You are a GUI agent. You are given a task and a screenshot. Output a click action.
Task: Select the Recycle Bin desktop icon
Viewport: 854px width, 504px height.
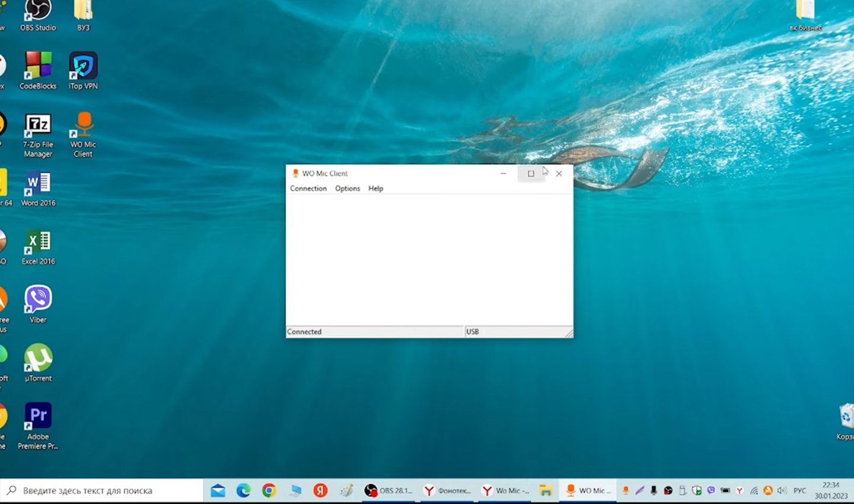click(x=846, y=422)
